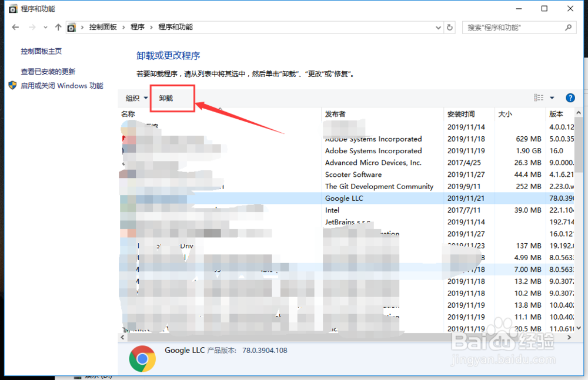Viewport: 588px width, 380px height.
Task: Click the UAC shield icon next to Windows 功能
Action: [12, 85]
